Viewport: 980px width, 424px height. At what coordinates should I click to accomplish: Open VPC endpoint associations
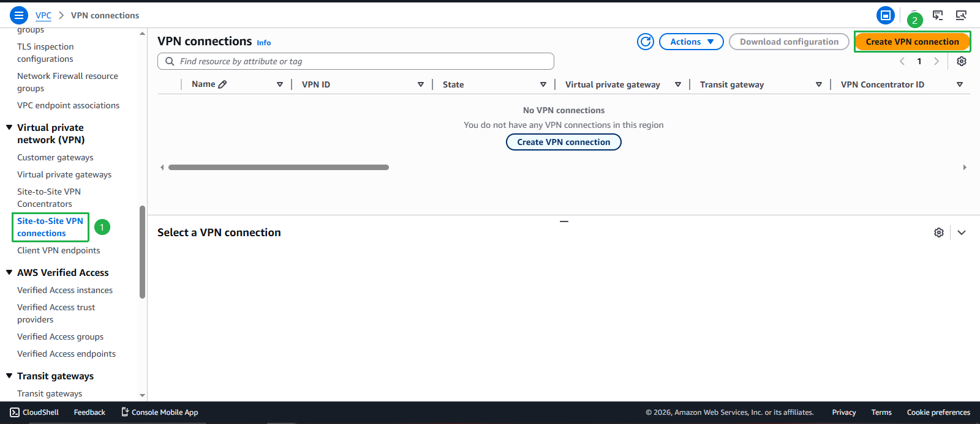click(x=68, y=105)
